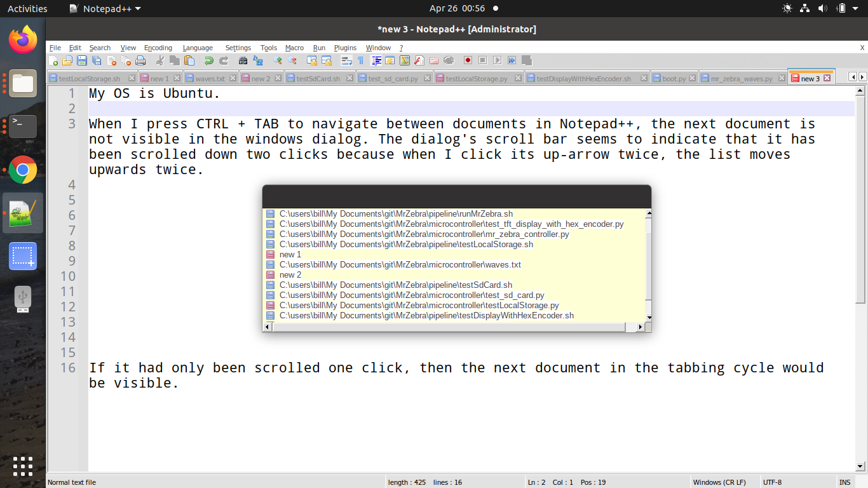Click the Redo arrow icon

click(224, 60)
